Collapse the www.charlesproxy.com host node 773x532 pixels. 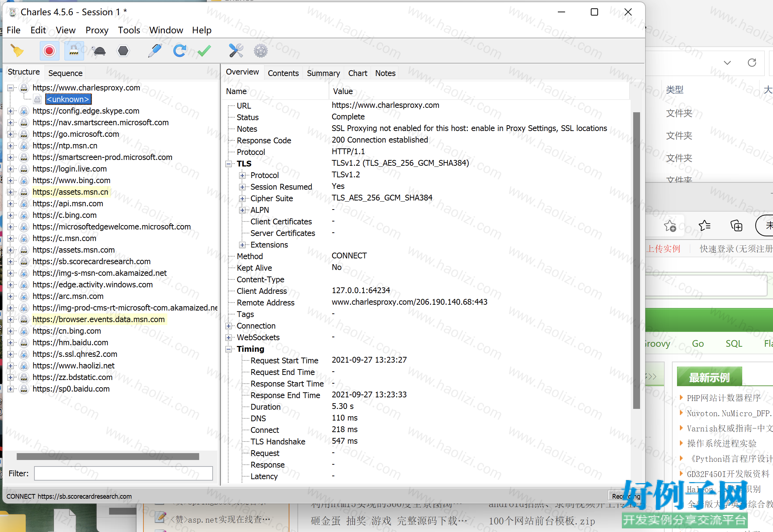11,88
